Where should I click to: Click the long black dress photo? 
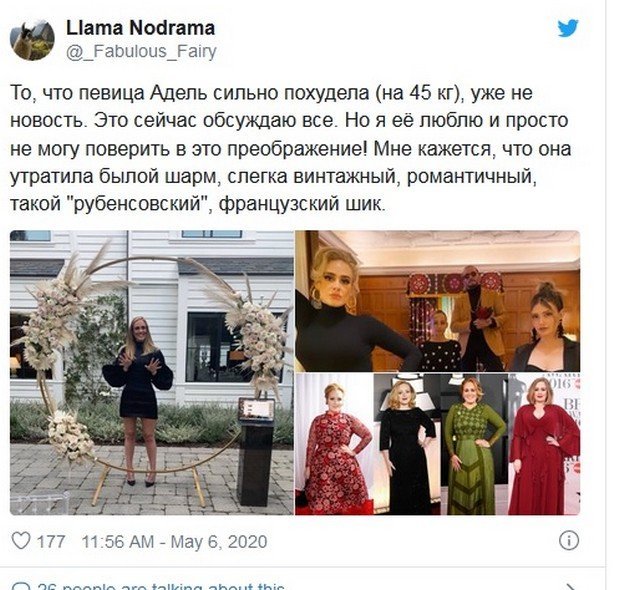[407, 444]
